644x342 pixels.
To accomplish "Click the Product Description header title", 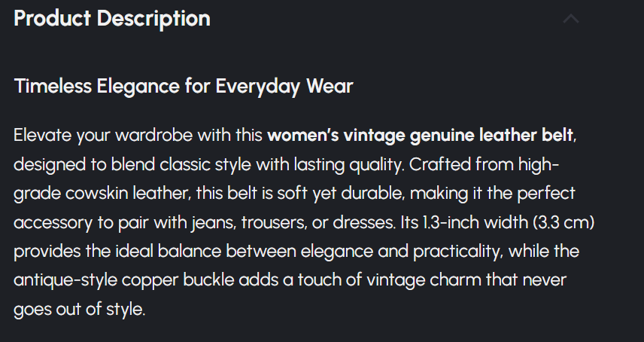I will 112,19.
